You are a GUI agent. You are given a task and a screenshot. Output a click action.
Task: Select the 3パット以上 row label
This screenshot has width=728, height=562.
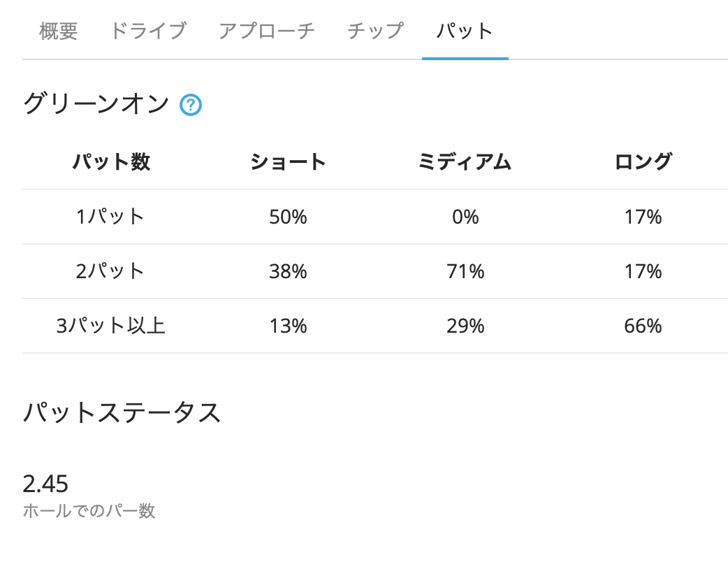[x=111, y=326]
